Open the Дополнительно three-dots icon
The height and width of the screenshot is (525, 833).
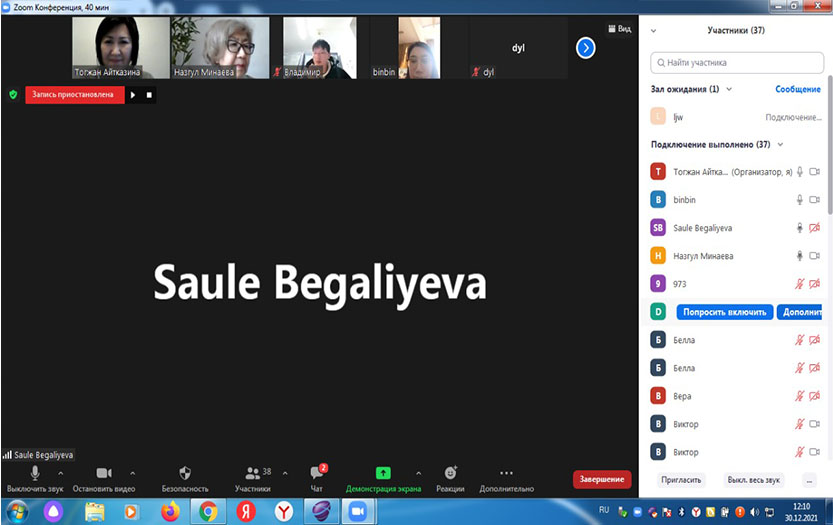coord(506,473)
